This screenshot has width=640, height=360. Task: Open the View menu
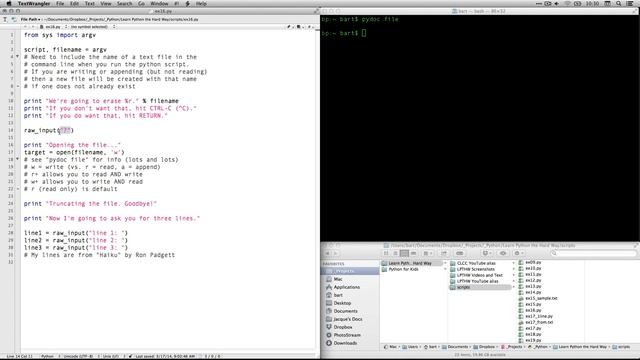point(106,3)
